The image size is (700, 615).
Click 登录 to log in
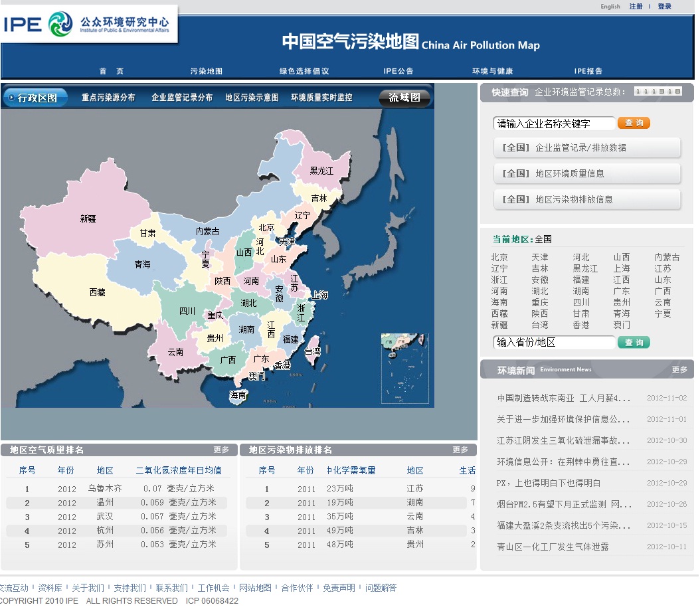coord(664,6)
